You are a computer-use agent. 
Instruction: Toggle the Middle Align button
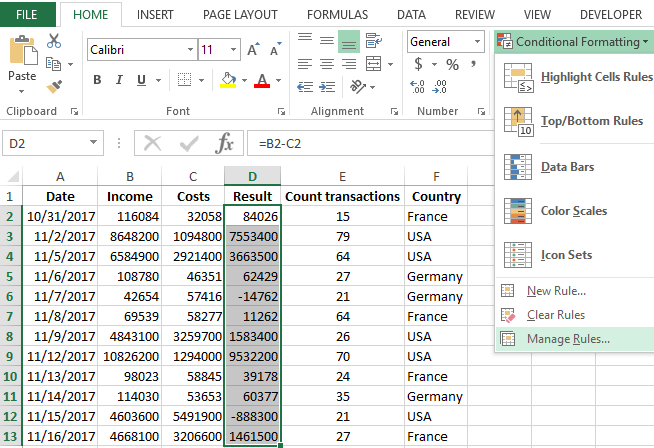(x=348, y=42)
